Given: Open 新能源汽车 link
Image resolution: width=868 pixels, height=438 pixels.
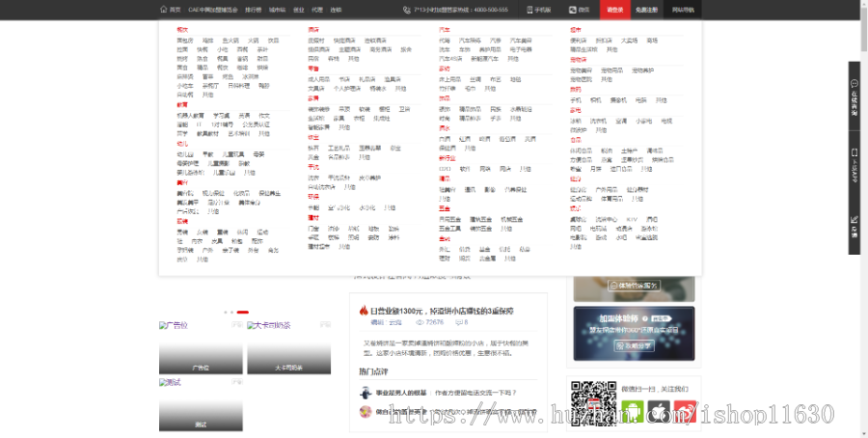Looking at the screenshot, I should coord(484,59).
